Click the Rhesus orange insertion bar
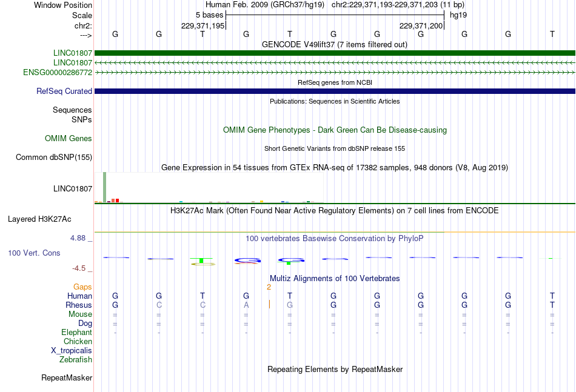 [x=269, y=304]
